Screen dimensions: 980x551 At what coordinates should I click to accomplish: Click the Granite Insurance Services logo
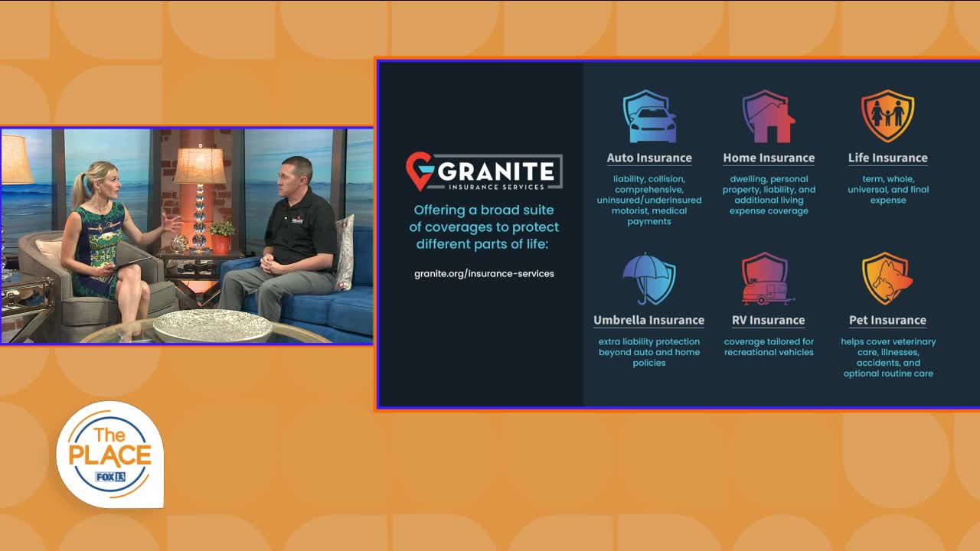484,171
